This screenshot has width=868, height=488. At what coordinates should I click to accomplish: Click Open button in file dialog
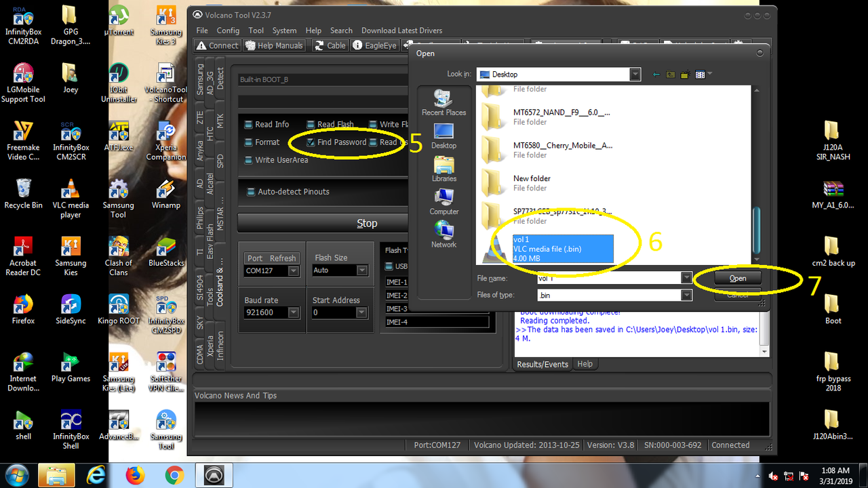tap(738, 278)
